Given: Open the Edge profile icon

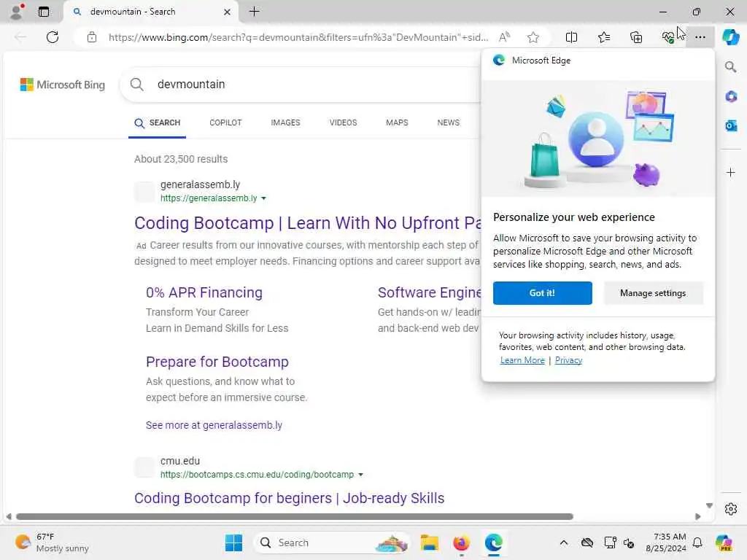Looking at the screenshot, I should [17, 12].
